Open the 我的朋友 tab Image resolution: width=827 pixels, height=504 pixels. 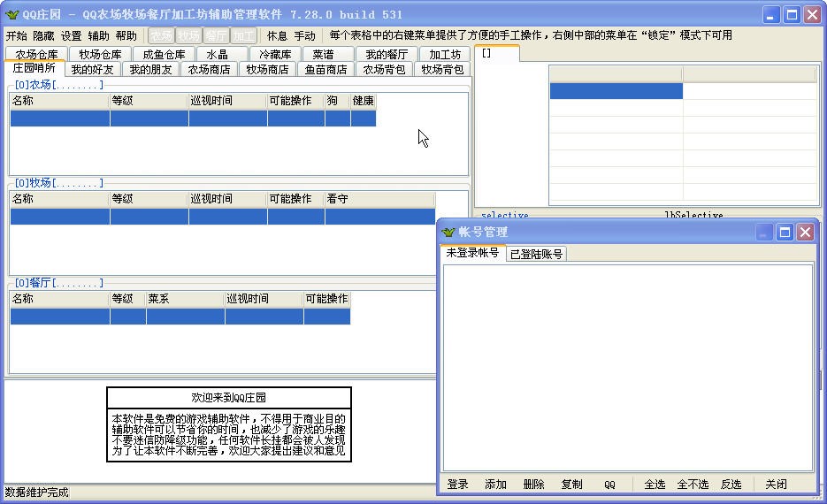click(151, 70)
